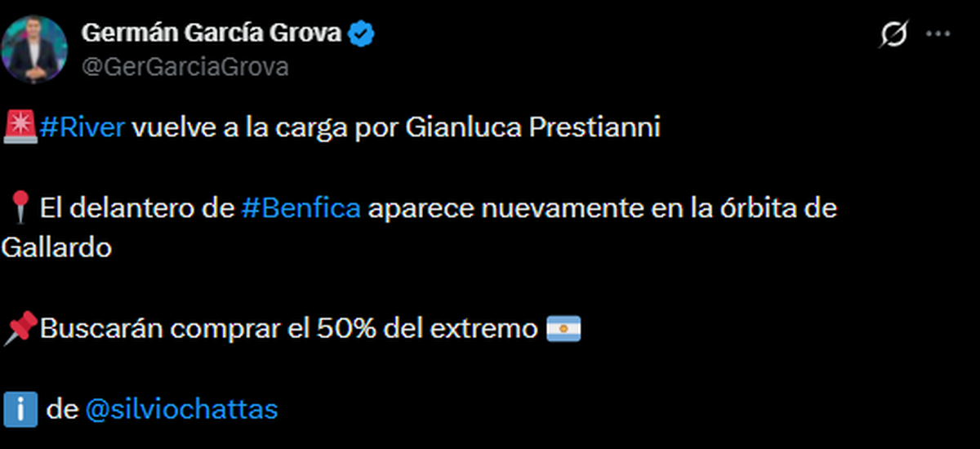This screenshot has width=980, height=449.
Task: Open the #Benfica hashtag
Action: [301, 209]
